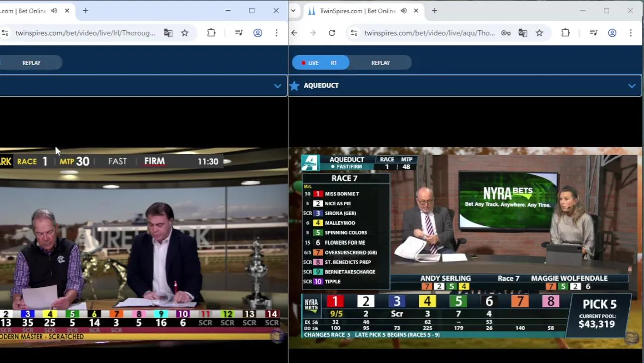Close the left window's TwinSpires tab
Image resolution: width=644 pixels, height=363 pixels.
(67, 11)
